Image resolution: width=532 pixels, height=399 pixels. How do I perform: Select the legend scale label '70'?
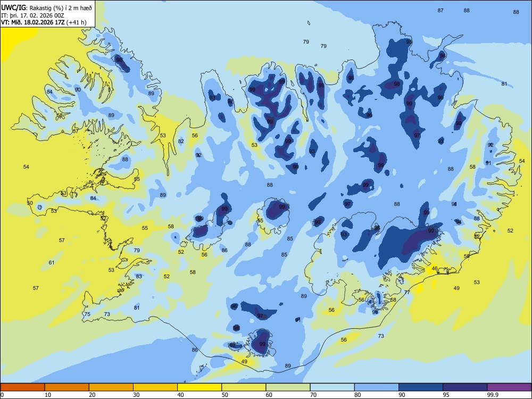[313, 395]
